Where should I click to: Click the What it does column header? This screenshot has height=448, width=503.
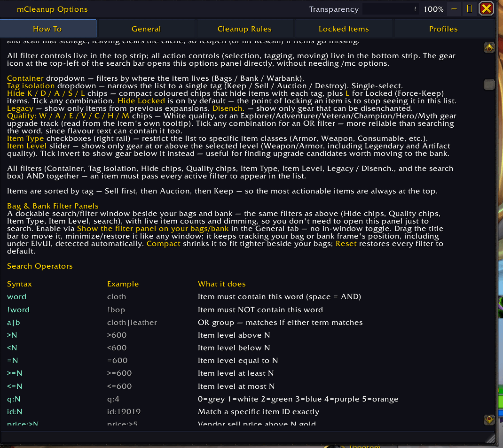pyautogui.click(x=222, y=284)
